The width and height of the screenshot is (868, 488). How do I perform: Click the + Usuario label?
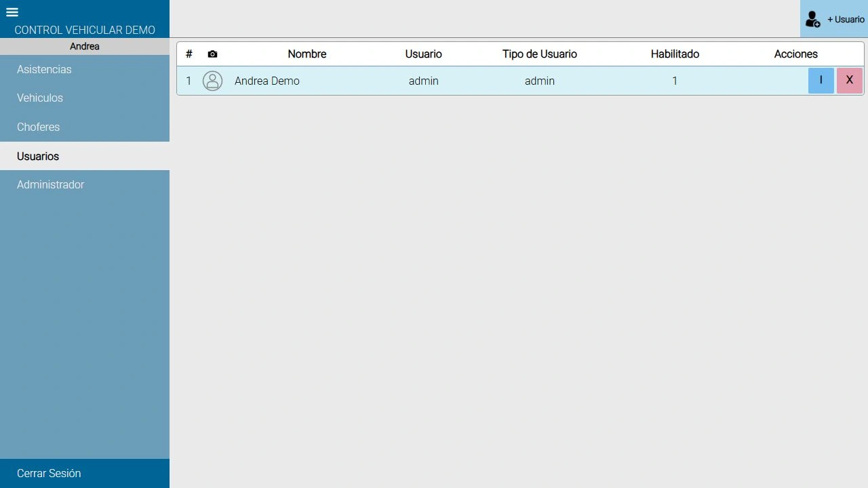[x=846, y=19]
